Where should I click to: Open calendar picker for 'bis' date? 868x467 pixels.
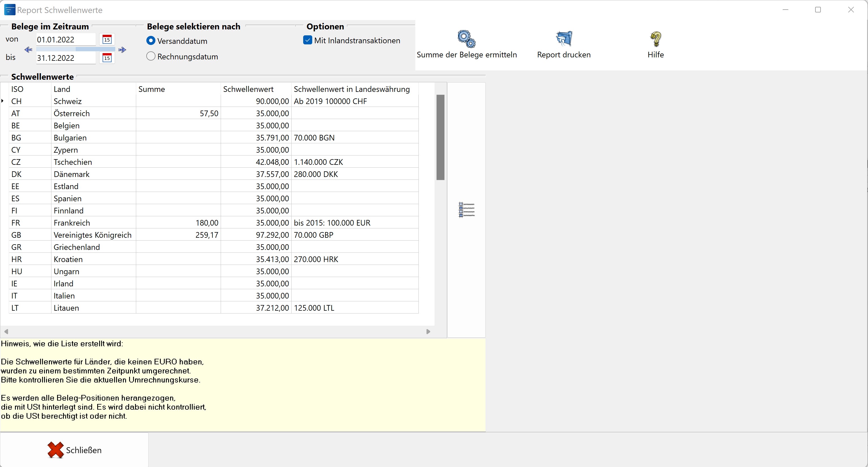(107, 58)
